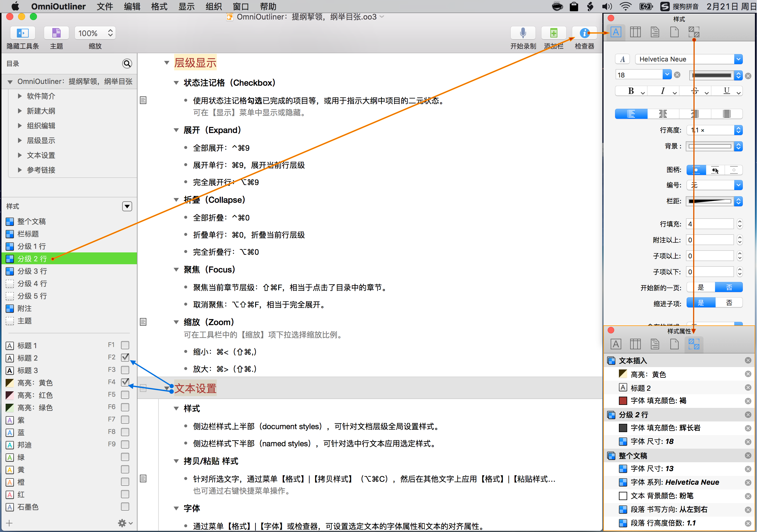Uncheck 高亮：黄色 style checkbox
Viewport: 757px width, 532px height.
tap(125, 382)
